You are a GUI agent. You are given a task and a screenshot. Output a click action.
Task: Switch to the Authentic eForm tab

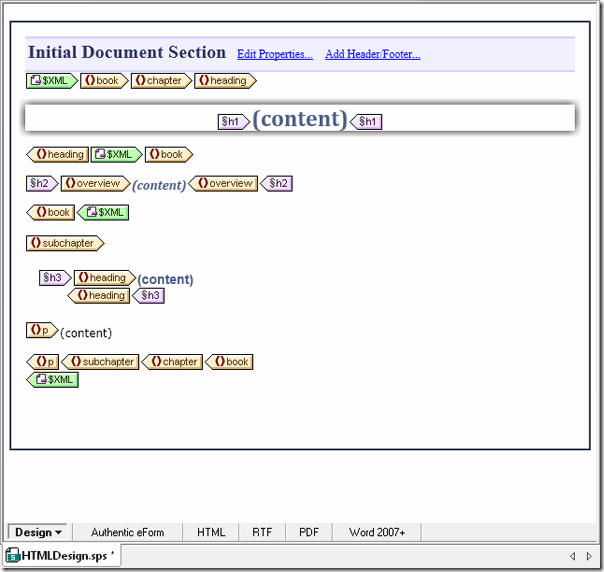pos(128,532)
